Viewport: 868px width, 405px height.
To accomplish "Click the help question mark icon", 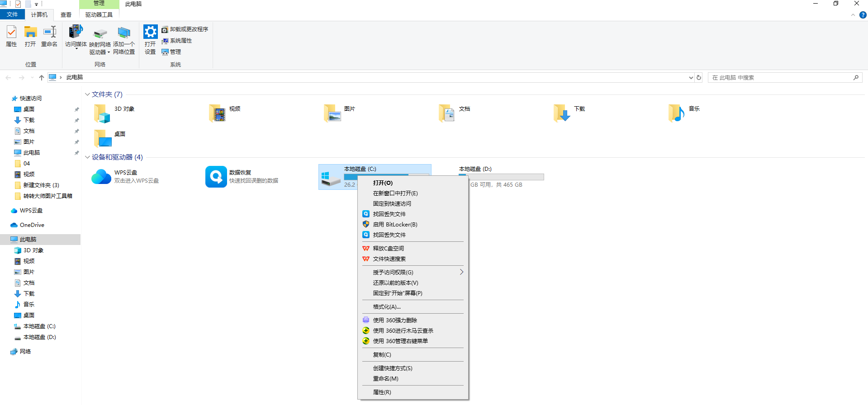I will point(863,15).
